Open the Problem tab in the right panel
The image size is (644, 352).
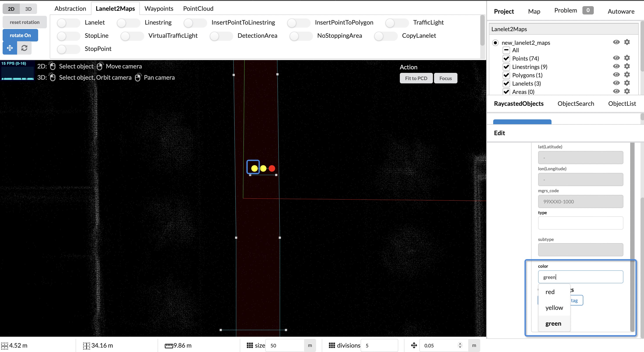coord(565,10)
